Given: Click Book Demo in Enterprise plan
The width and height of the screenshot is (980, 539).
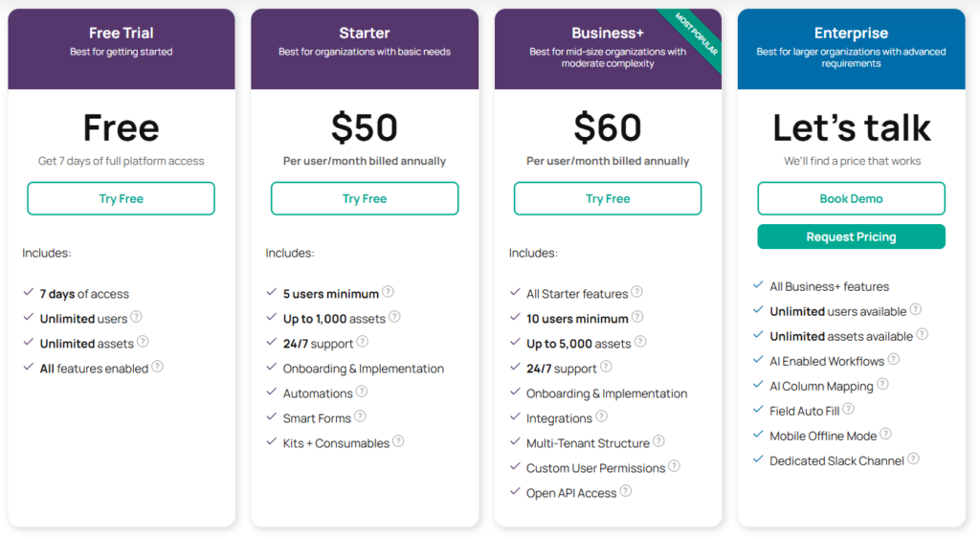Looking at the screenshot, I should point(851,199).
